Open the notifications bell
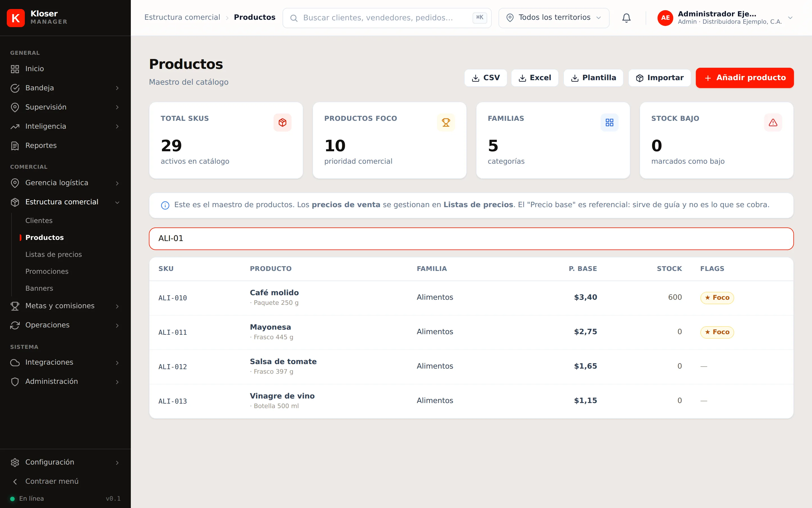 [x=626, y=18]
